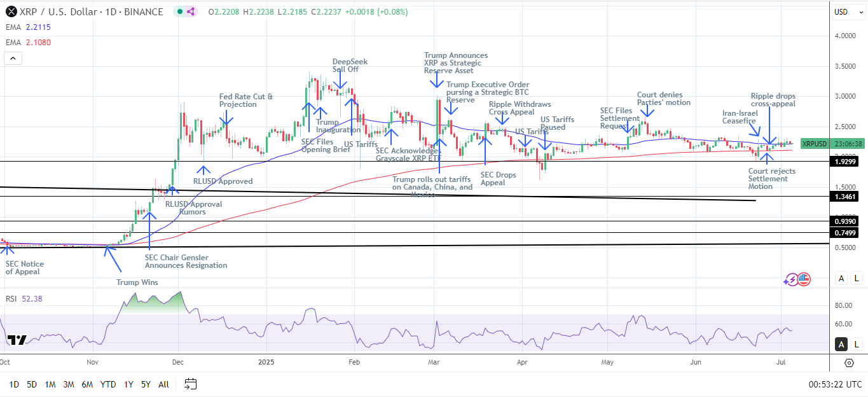Select the 1Y time range
Image resolution: width=868 pixels, height=397 pixels.
coord(128,384)
